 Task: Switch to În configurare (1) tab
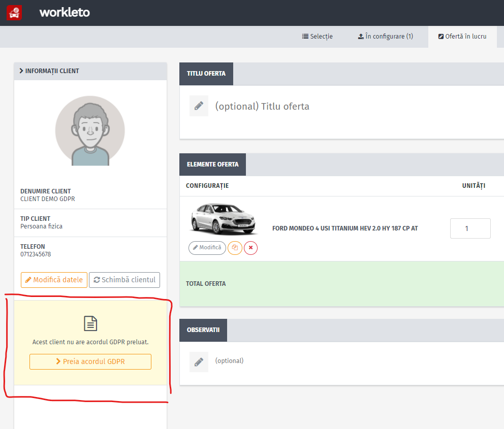(x=386, y=37)
